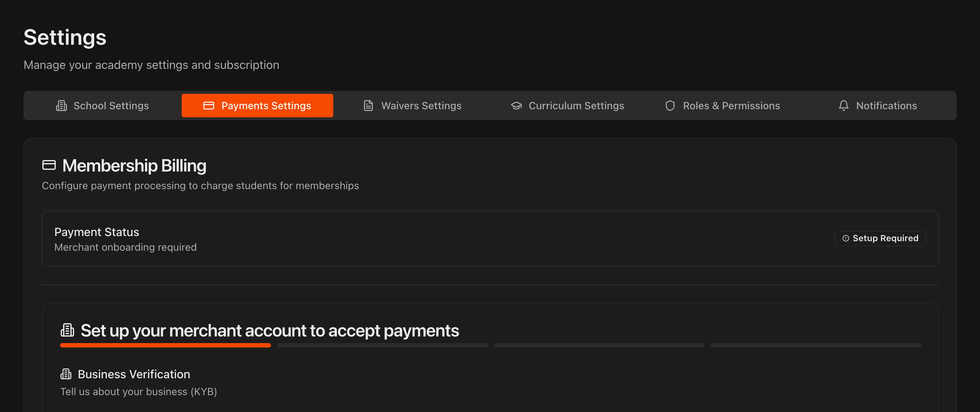Open the Notifications tab
The height and width of the screenshot is (412, 980).
tap(877, 106)
